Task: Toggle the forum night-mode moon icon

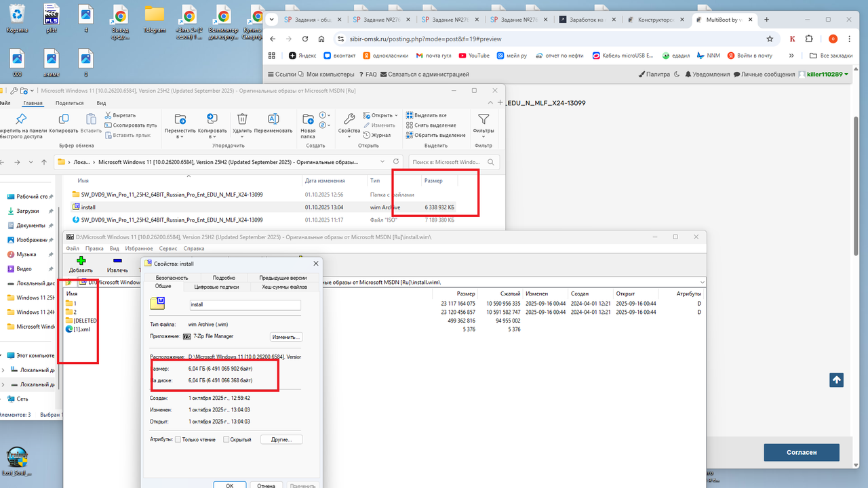Action: click(x=677, y=74)
